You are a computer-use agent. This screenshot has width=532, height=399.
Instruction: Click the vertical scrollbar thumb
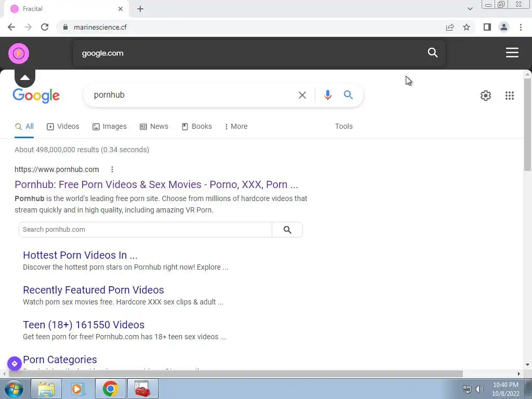coord(528,124)
